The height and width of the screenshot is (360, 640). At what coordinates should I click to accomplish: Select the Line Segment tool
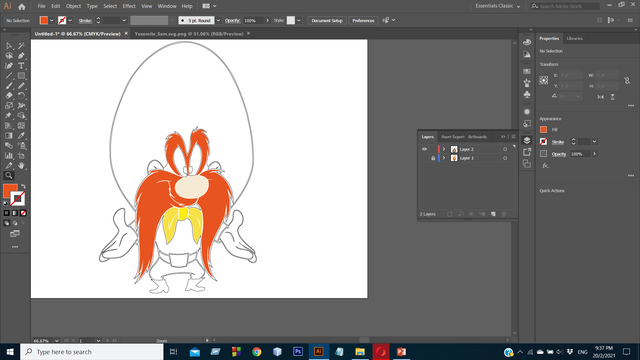tap(9, 76)
